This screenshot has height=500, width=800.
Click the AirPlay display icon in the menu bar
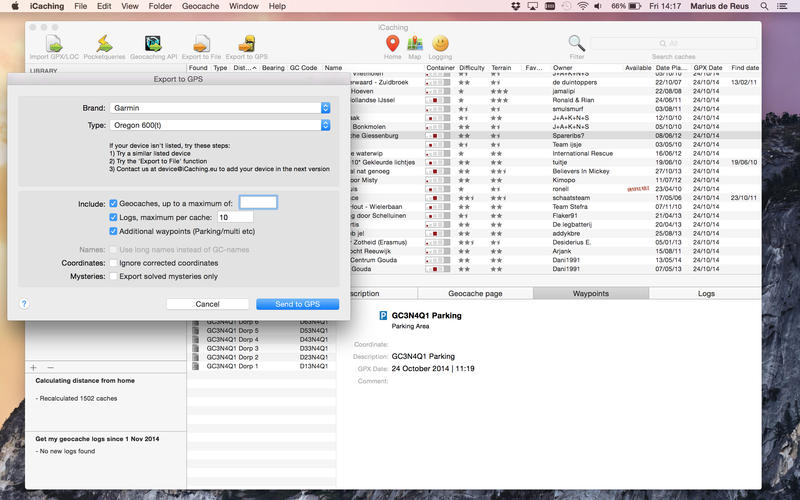point(533,6)
